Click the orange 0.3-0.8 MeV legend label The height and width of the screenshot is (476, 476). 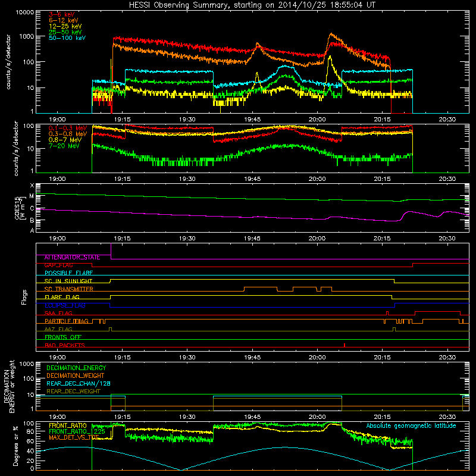(68, 134)
